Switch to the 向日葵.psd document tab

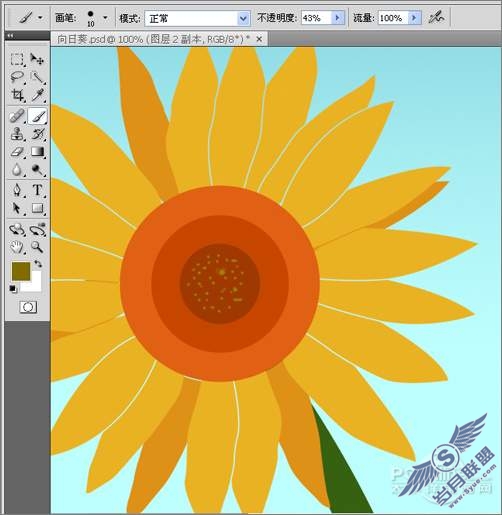153,39
